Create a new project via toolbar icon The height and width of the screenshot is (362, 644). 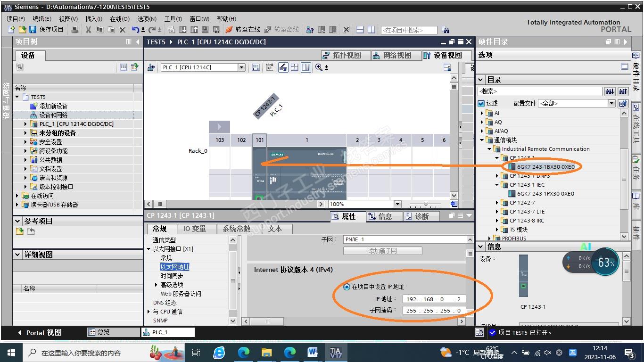pyautogui.click(x=12, y=30)
